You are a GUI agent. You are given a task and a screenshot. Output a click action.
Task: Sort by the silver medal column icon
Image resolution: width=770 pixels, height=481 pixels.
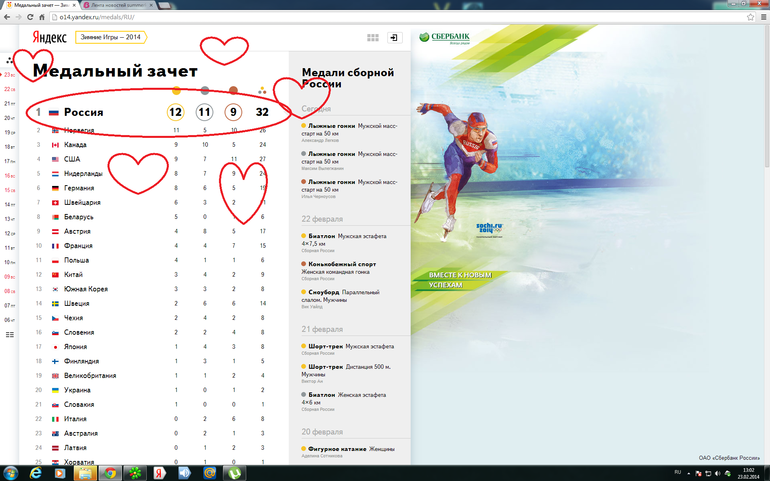tap(205, 90)
